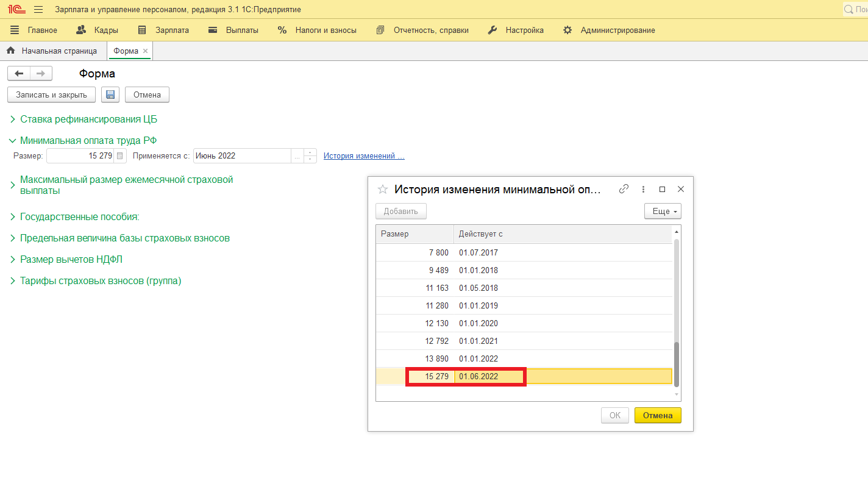Click the save diskette icon
The image size is (868, 503).
point(110,95)
